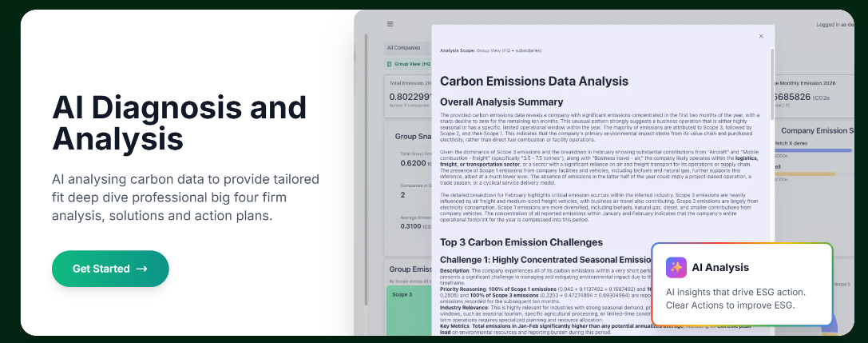Click the blue efetch X demo emission bar
Viewport: 868px width, 343px height.
tap(813, 150)
